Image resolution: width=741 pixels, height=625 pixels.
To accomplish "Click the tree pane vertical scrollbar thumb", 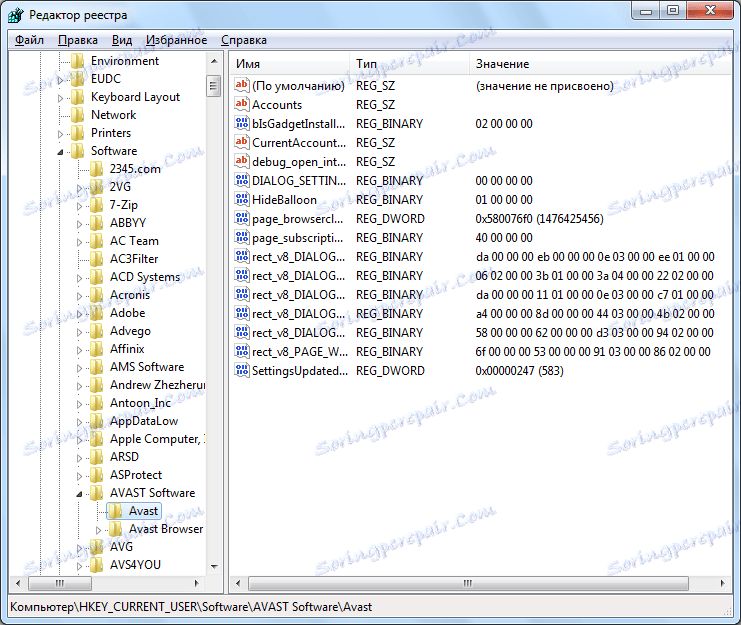I will coord(214,86).
